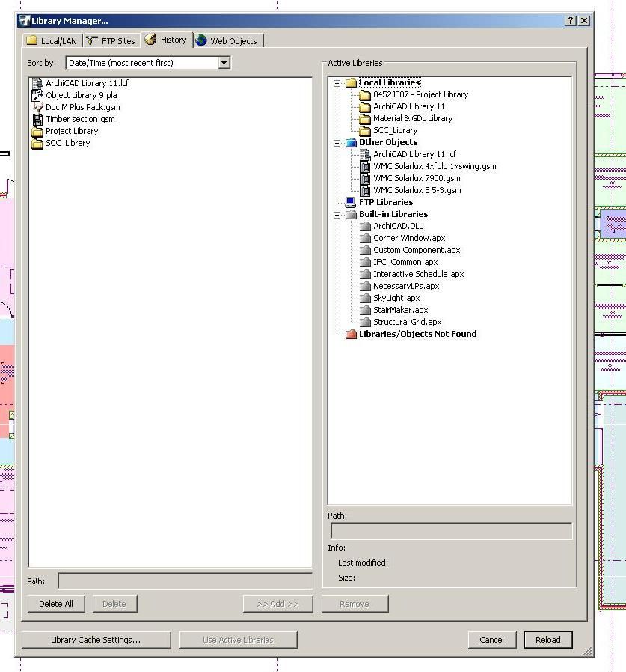
Task: Click the >> Add >> button
Action: point(277,604)
